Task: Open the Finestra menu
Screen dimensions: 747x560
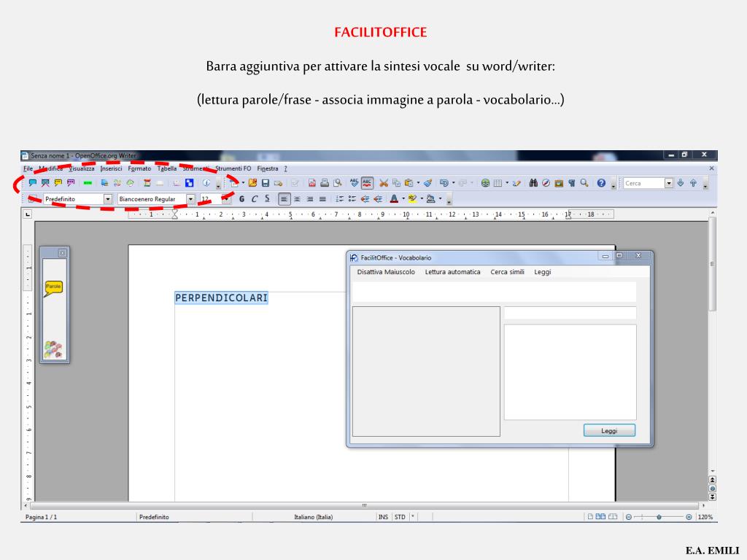Action: 268,168
